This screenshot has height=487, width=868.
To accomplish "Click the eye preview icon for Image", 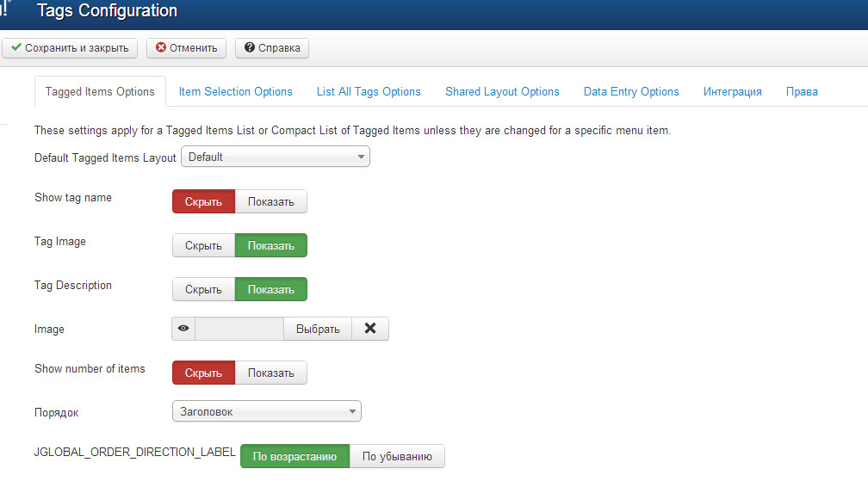I will point(183,329).
